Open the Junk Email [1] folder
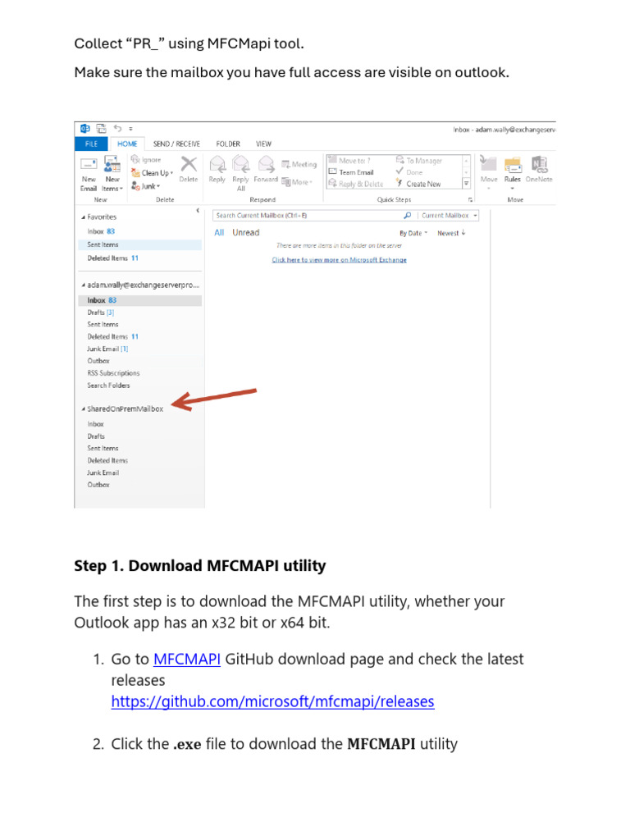The image size is (630, 840). (x=107, y=349)
